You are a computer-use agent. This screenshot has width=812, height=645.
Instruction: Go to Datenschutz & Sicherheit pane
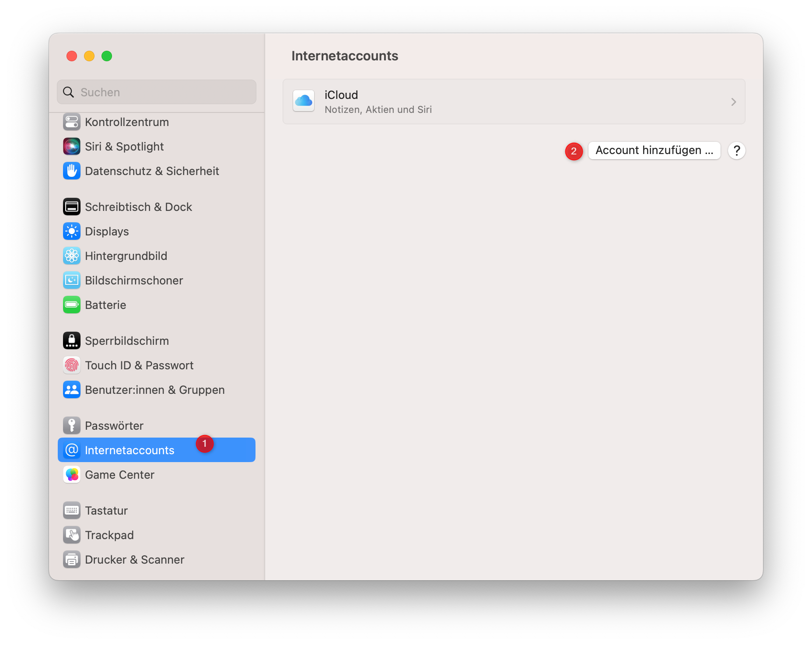click(157, 171)
